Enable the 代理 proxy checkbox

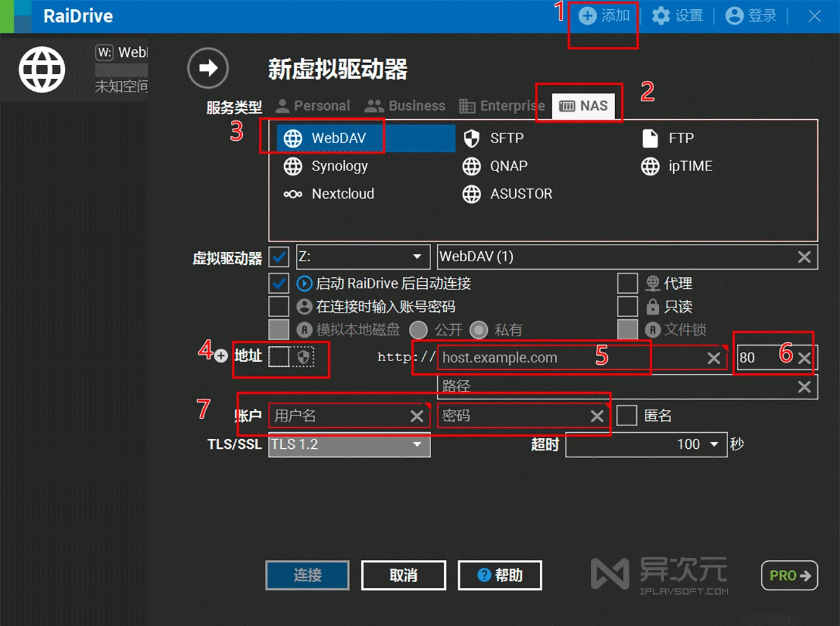628,283
